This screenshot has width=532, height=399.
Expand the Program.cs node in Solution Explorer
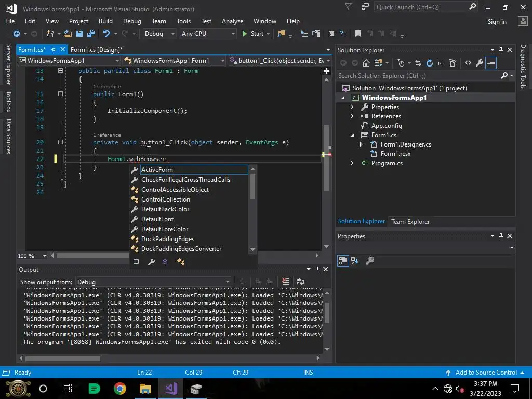coord(352,163)
